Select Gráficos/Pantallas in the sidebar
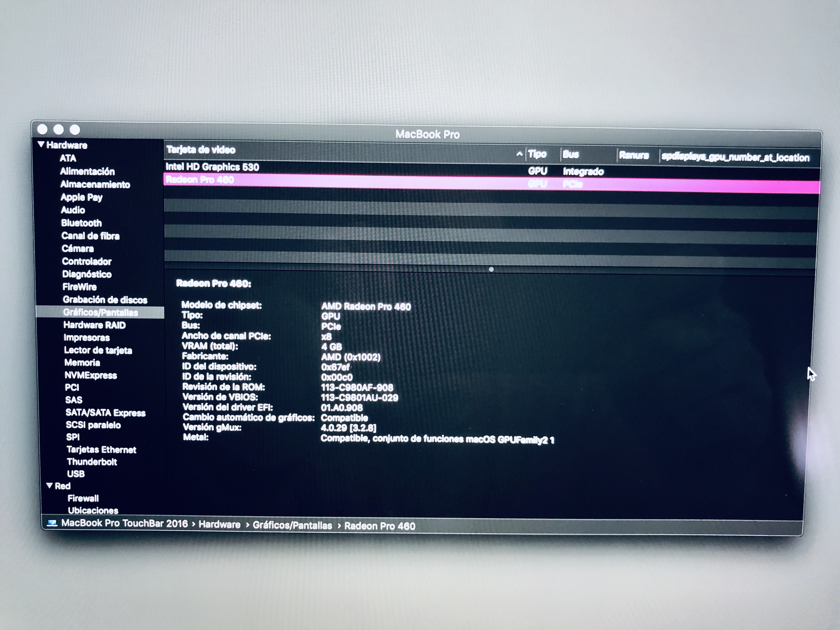Viewport: 840px width, 630px height. pos(101,312)
